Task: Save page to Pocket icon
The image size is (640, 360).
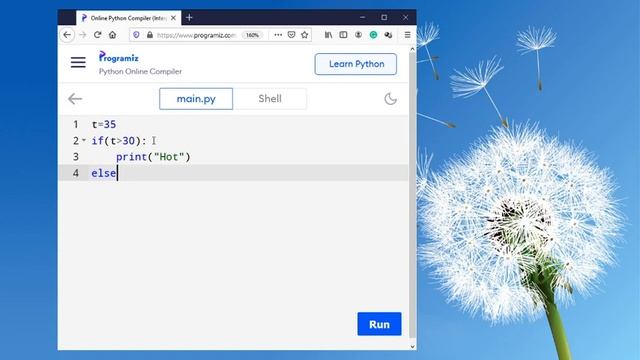Action: (x=291, y=35)
